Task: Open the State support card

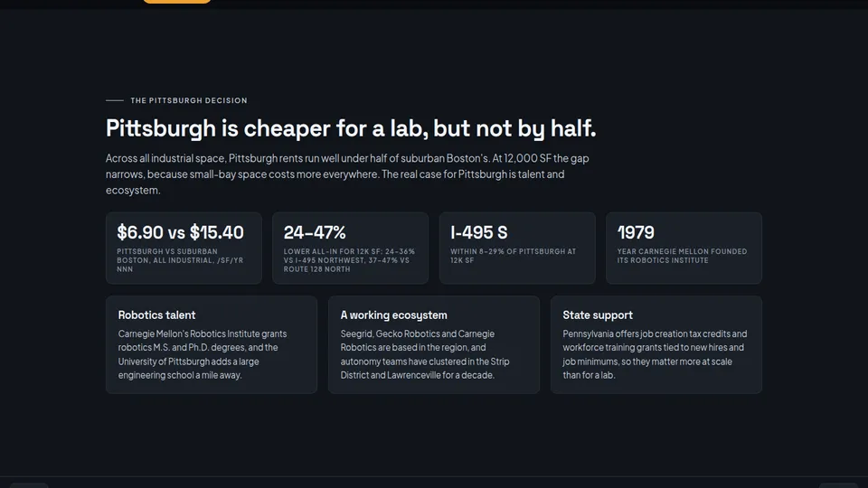Action: (656, 344)
